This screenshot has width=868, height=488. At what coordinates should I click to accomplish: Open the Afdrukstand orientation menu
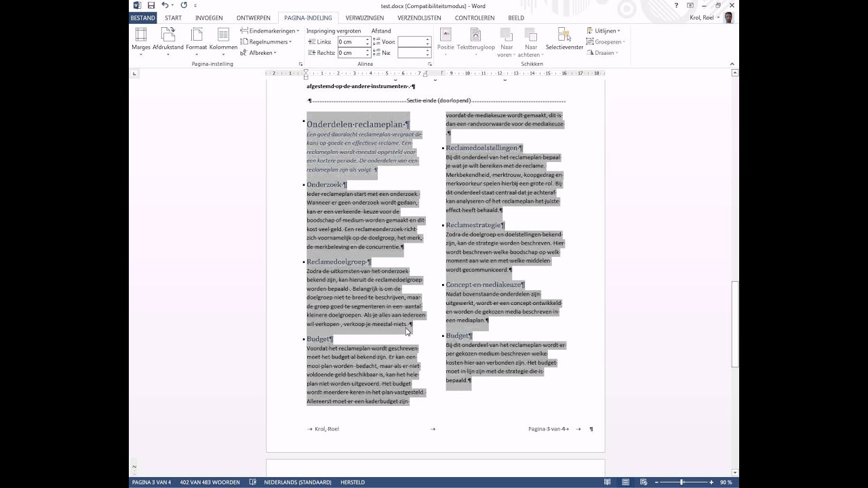[168, 41]
